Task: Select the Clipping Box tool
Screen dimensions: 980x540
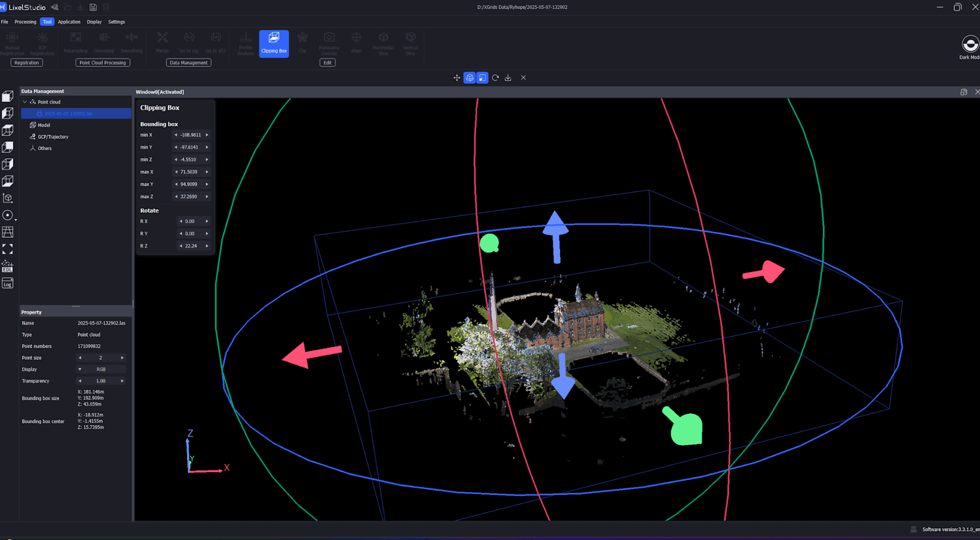Action: 274,43
